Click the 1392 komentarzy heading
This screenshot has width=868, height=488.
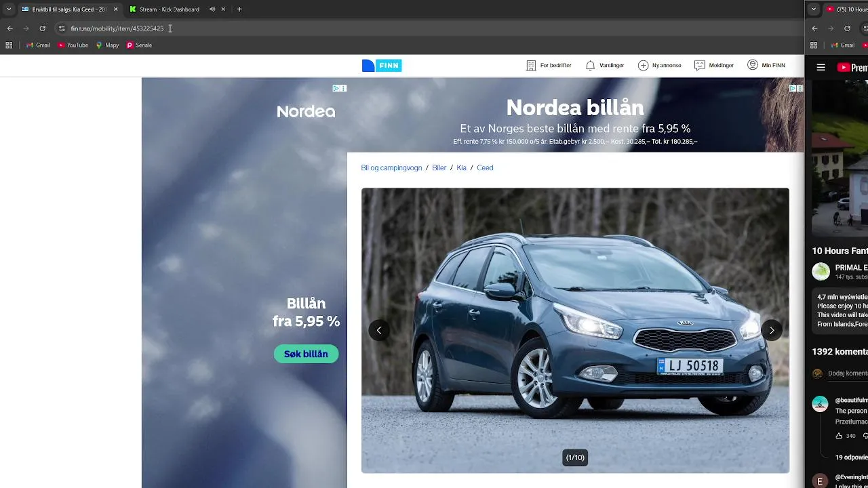click(840, 352)
